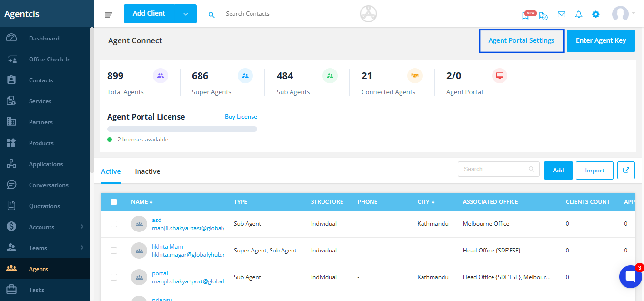
Task: Click the 'Super Agent, Sub Agent' type cell
Action: tap(265, 251)
